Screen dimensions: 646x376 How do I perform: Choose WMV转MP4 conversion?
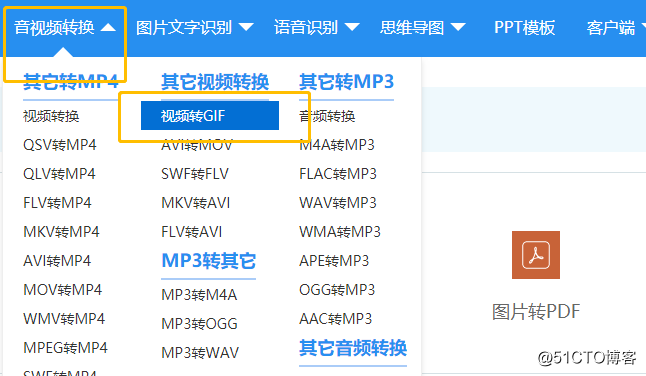[x=64, y=319]
